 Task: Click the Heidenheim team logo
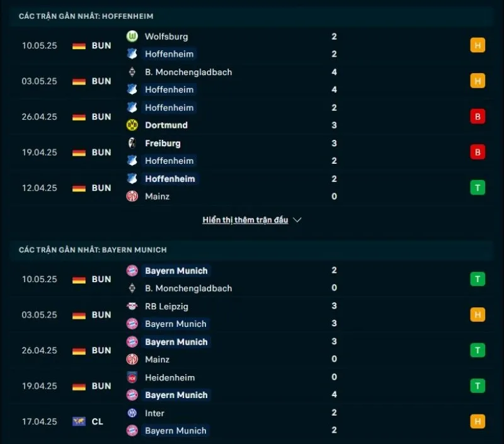coord(131,378)
